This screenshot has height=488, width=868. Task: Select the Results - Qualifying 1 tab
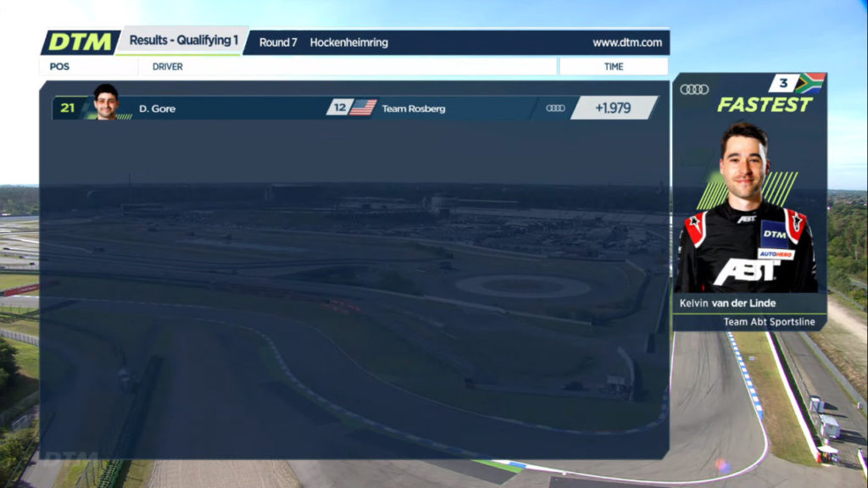[184, 41]
